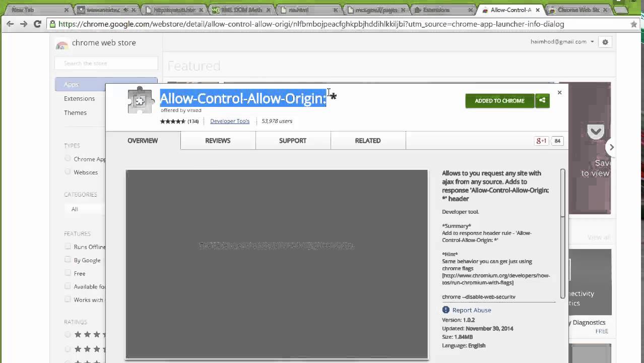Click the Report Abuse exclamation icon
The image size is (644, 363).
pos(445,310)
